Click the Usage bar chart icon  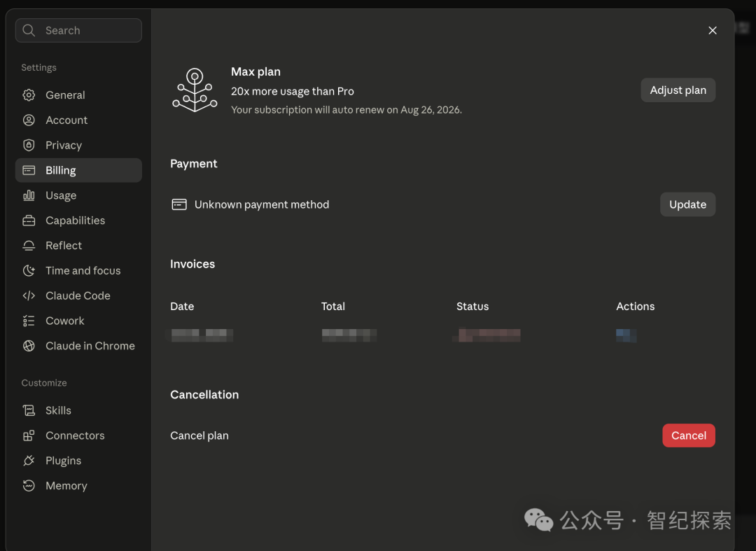(29, 195)
